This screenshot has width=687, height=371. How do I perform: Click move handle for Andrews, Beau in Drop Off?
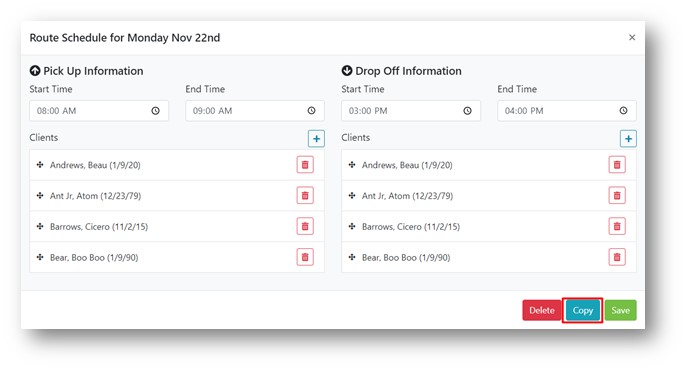(x=352, y=165)
